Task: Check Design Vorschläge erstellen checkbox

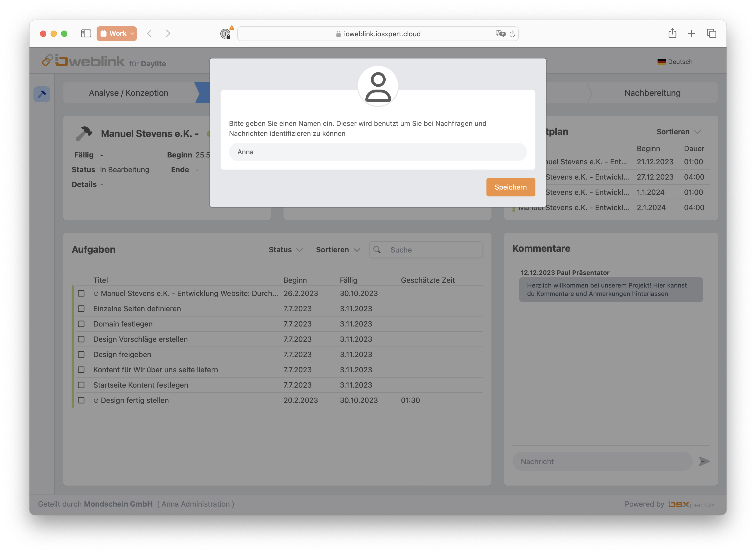Action: point(81,339)
